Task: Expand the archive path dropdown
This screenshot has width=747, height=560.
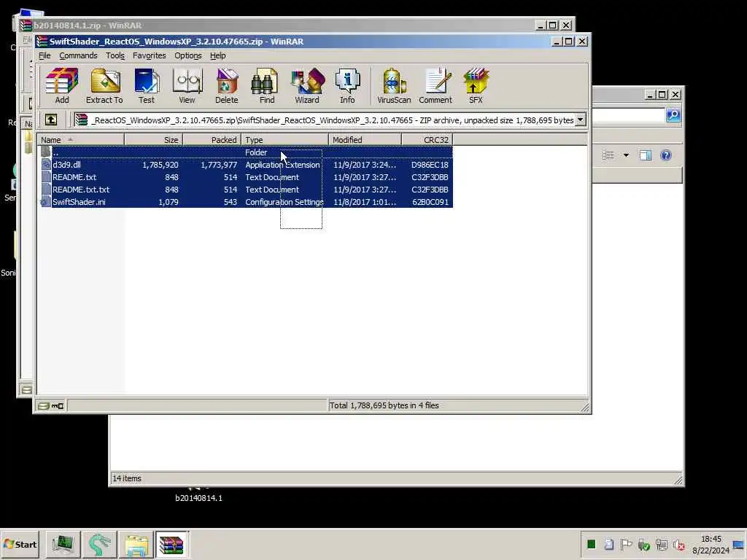Action: tap(580, 120)
